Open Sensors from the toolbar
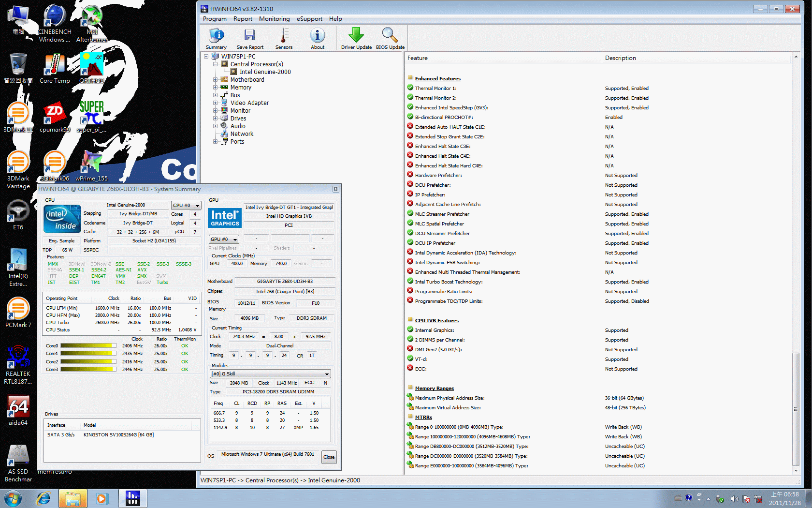Viewport: 812px width, 508px height. [284, 38]
